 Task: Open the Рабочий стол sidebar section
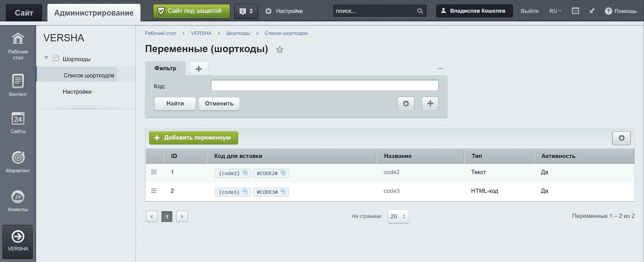(x=18, y=46)
